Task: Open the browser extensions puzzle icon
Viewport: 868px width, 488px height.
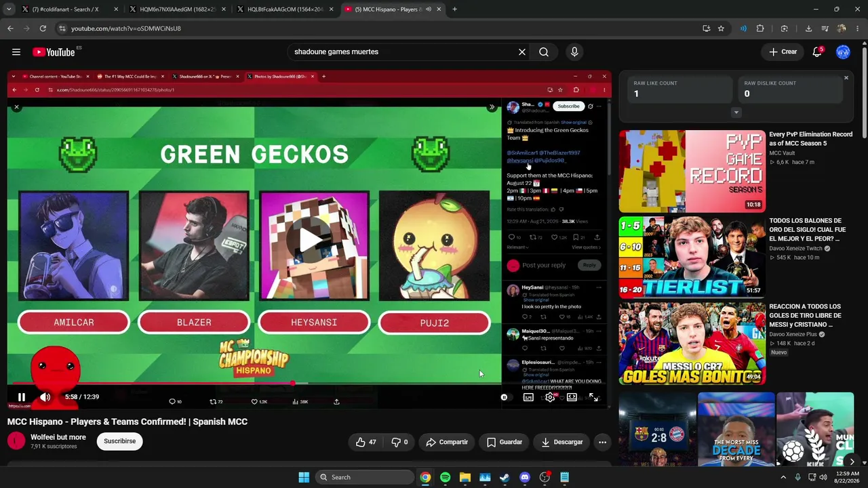Action: click(760, 28)
